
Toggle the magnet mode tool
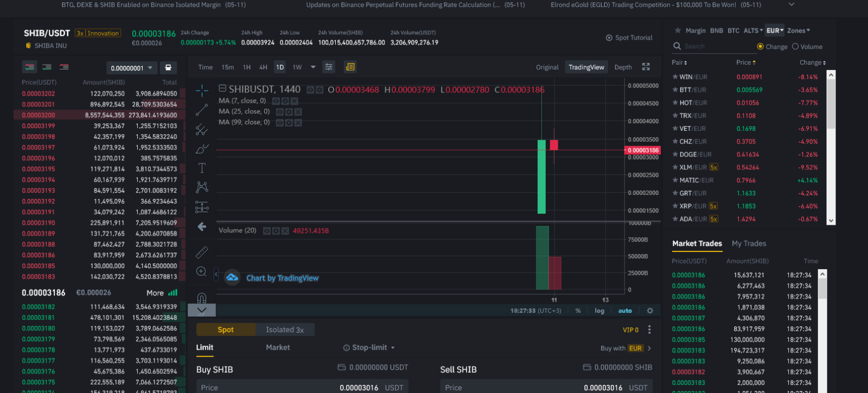point(202,297)
